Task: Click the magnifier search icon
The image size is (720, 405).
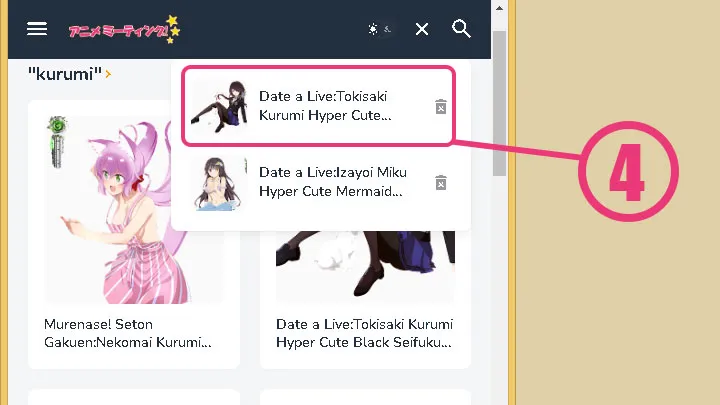Action: (461, 29)
